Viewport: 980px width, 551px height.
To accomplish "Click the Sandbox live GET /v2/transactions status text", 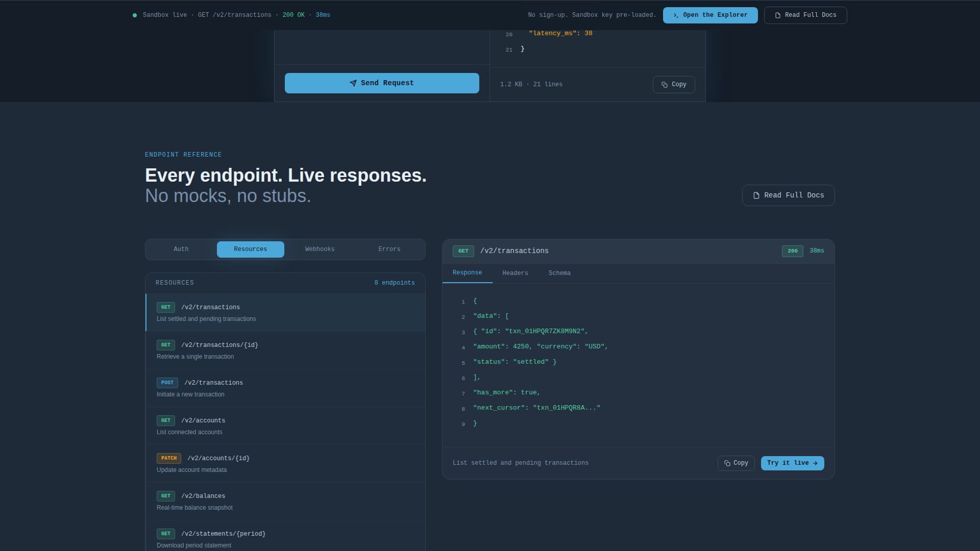I will tap(236, 15).
